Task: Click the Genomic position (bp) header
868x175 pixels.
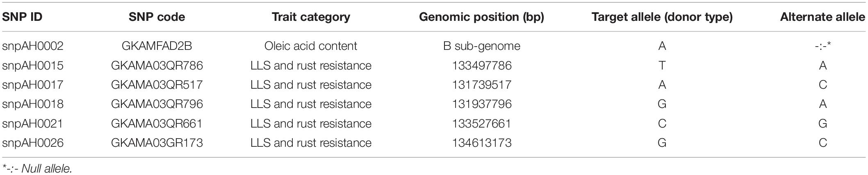Action: (x=482, y=17)
